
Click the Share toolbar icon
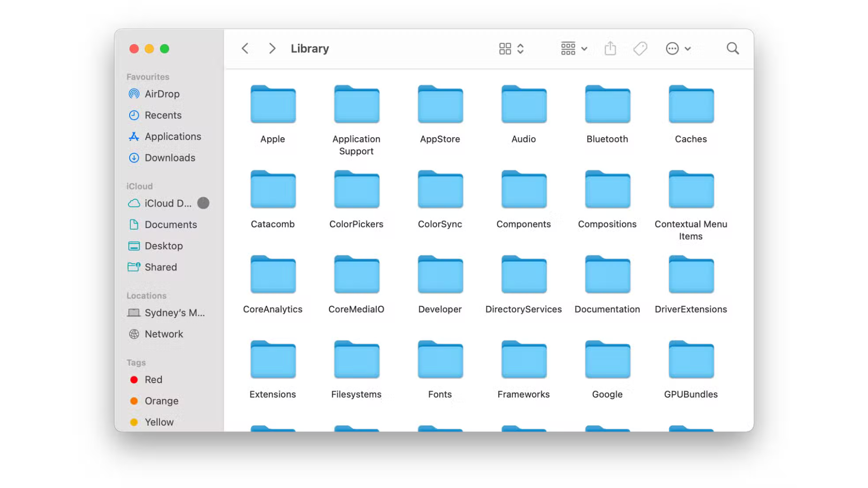click(x=610, y=48)
